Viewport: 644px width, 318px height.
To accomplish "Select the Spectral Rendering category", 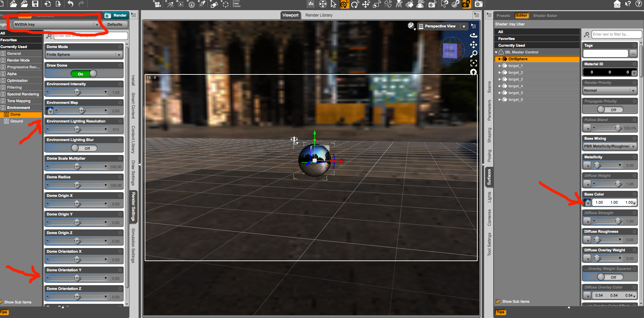I will coord(21,94).
